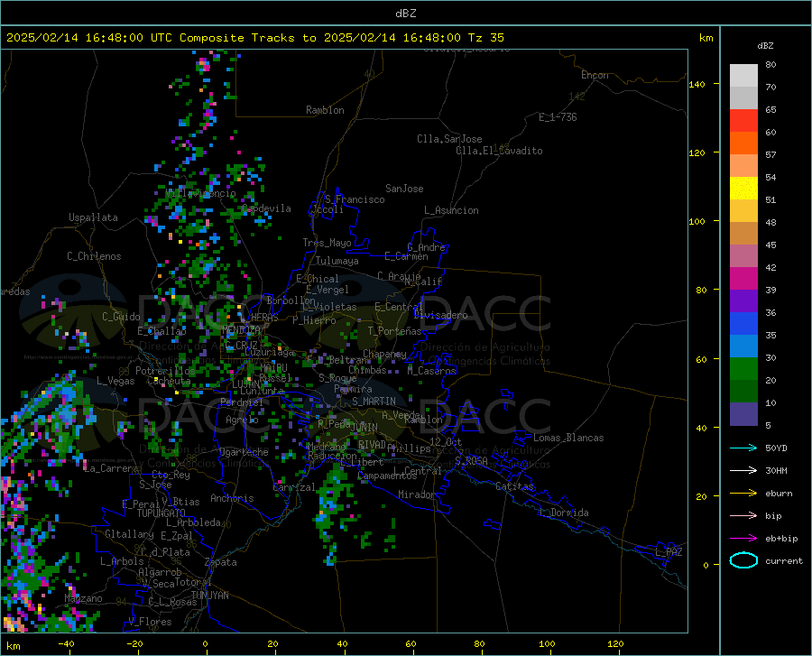The image size is (812, 656).
Task: Click the light gray 80 dBZ swatch
Action: click(x=743, y=76)
